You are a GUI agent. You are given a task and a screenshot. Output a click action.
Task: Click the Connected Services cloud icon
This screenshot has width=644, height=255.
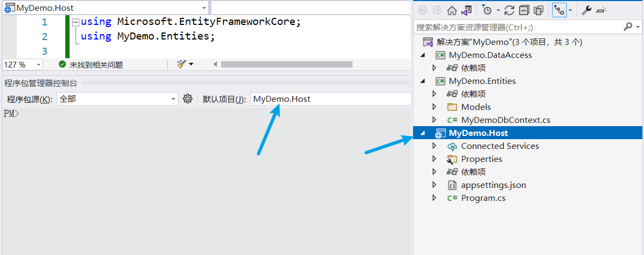coord(452,146)
